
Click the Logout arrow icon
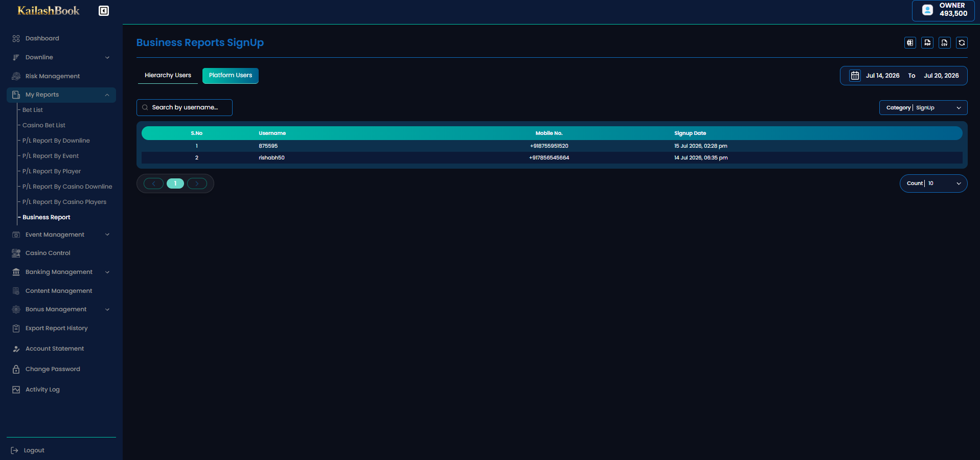point(14,450)
